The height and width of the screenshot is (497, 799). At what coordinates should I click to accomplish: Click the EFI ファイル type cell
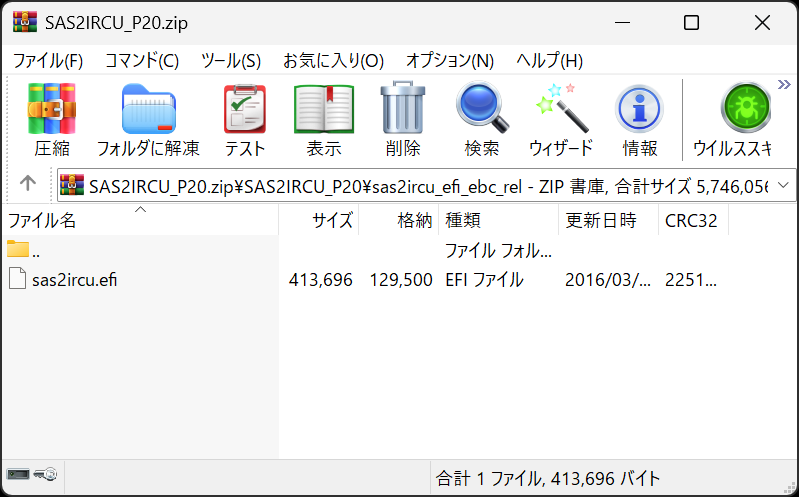click(485, 280)
